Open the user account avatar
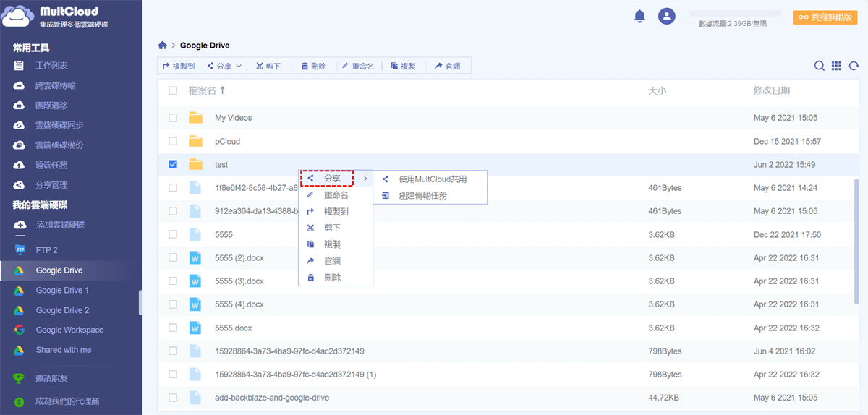This screenshot has width=868, height=415. click(666, 17)
